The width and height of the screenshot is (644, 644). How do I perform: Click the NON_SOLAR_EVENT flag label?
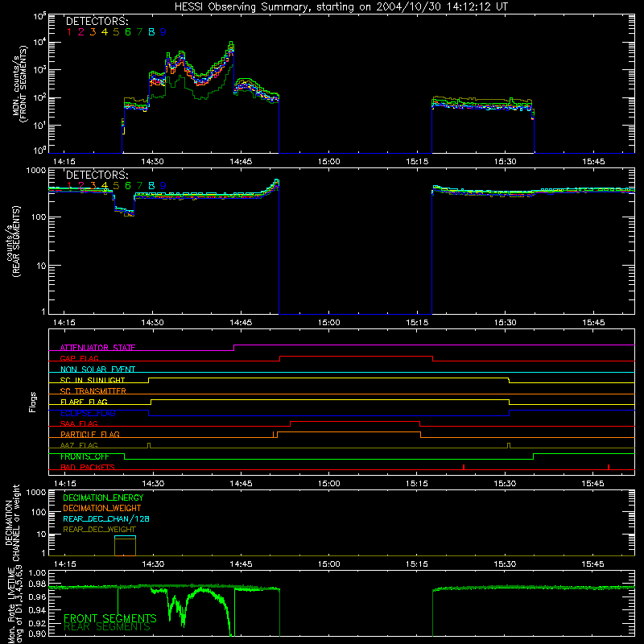97,369
